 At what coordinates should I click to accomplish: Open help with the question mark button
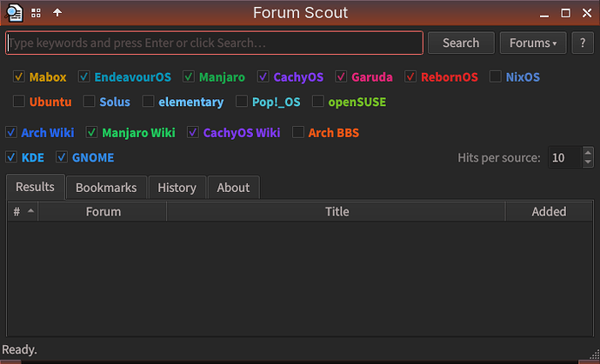point(583,43)
